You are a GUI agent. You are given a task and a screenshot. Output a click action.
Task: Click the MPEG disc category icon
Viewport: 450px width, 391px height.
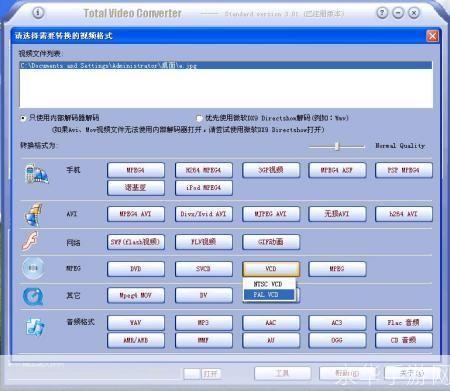pyautogui.click(x=33, y=268)
